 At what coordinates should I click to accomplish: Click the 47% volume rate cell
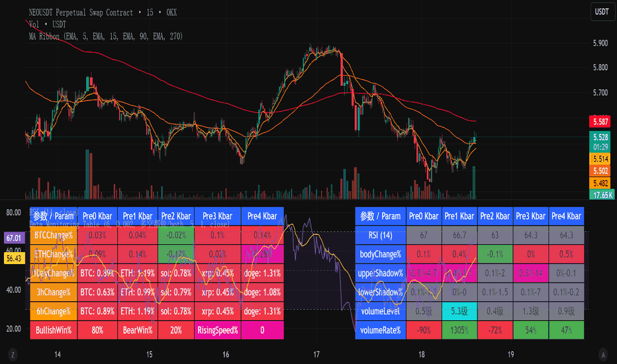tap(567, 330)
